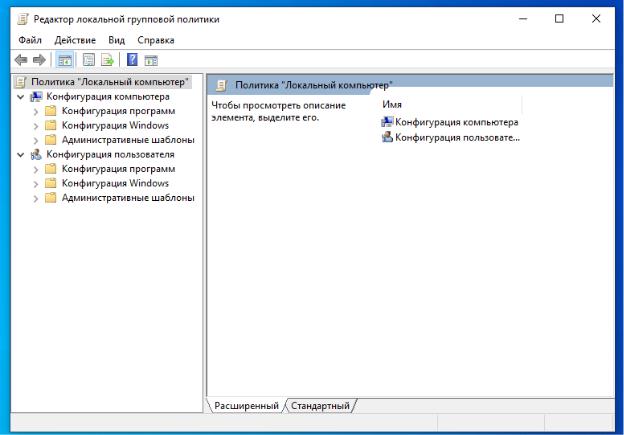
Task: Open Help via the question mark icon
Action: [x=132, y=60]
